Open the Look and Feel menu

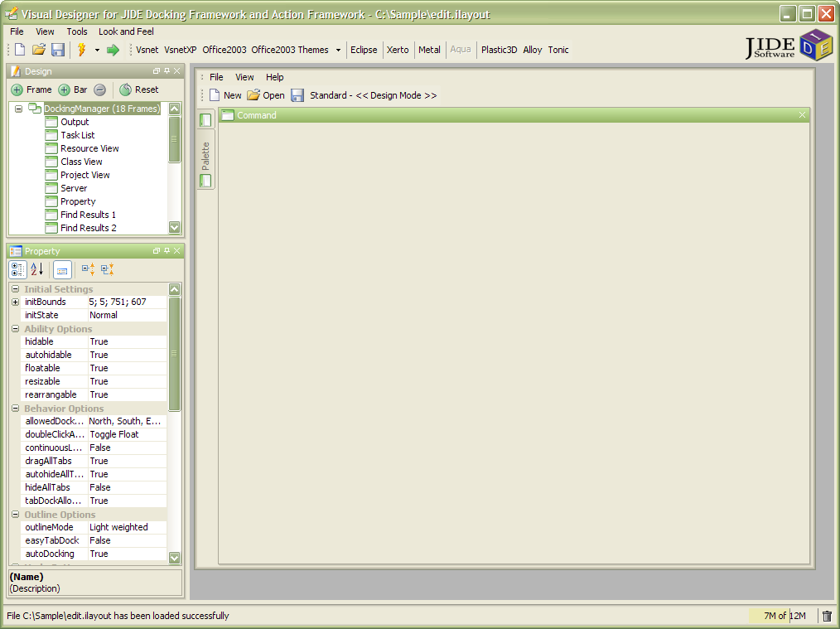(126, 31)
